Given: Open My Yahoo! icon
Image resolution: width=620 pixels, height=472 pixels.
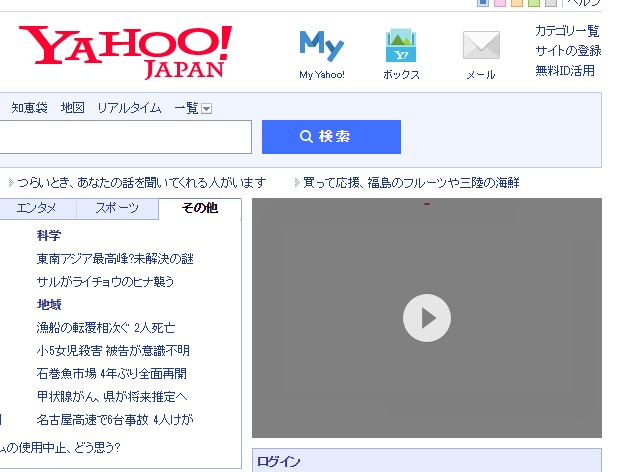Looking at the screenshot, I should coord(322,46).
